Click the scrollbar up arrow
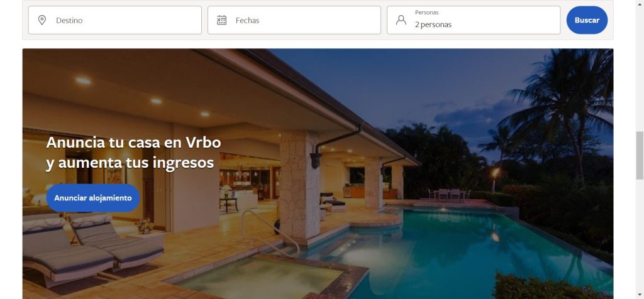Screen dimensions: 644x299 [x=640, y=3]
